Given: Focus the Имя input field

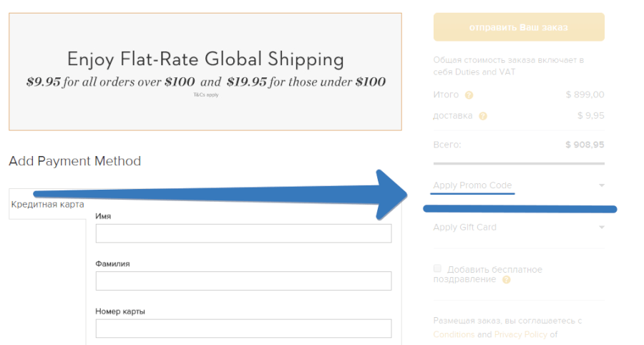Looking at the screenshot, I should coord(243,233).
